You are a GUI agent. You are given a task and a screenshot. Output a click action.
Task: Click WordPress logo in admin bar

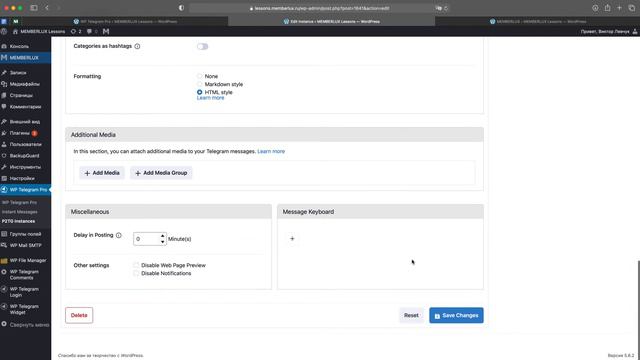(4, 31)
